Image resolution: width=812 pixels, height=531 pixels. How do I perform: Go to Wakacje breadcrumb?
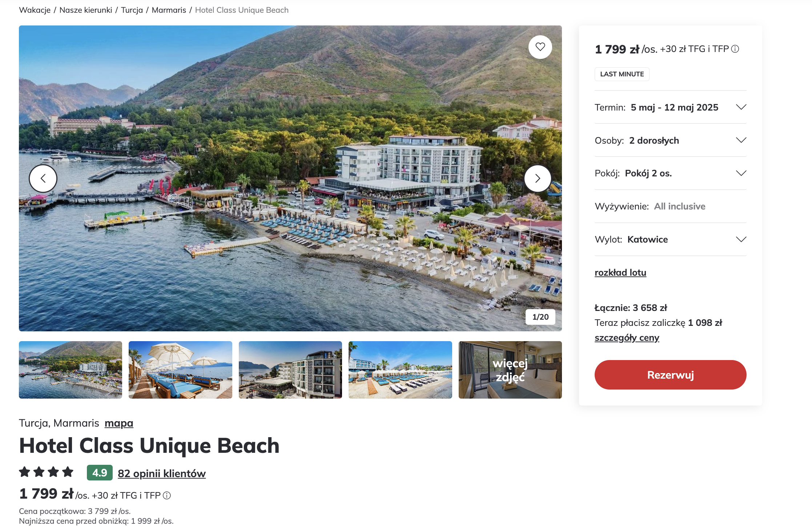coord(35,10)
